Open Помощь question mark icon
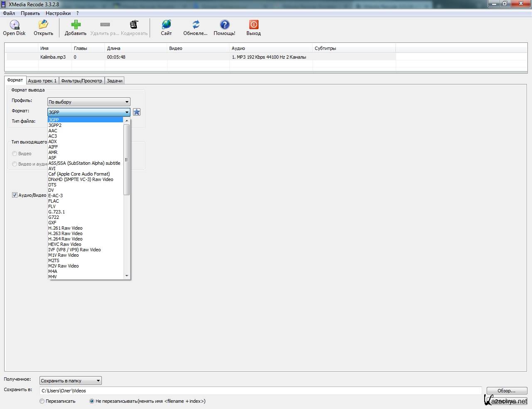 point(224,25)
